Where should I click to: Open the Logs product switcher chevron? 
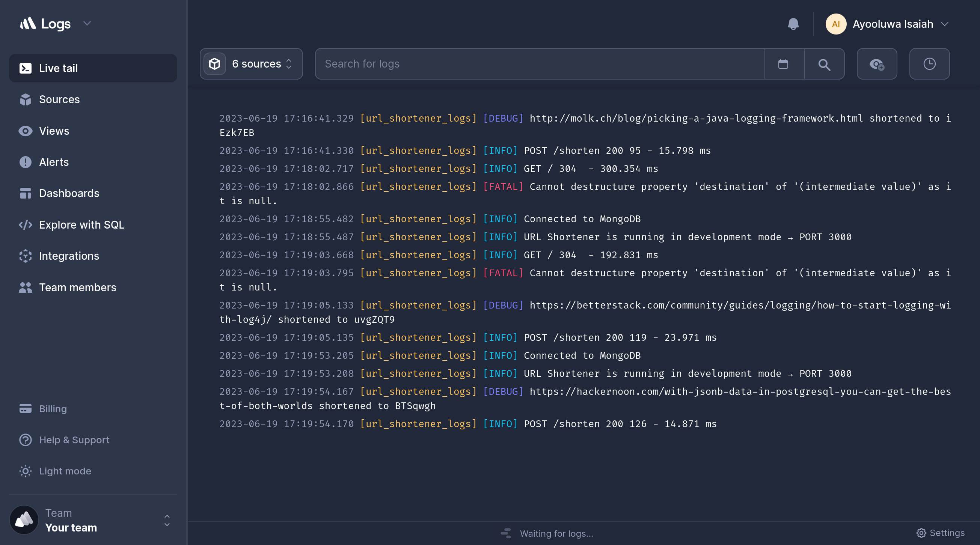(87, 24)
